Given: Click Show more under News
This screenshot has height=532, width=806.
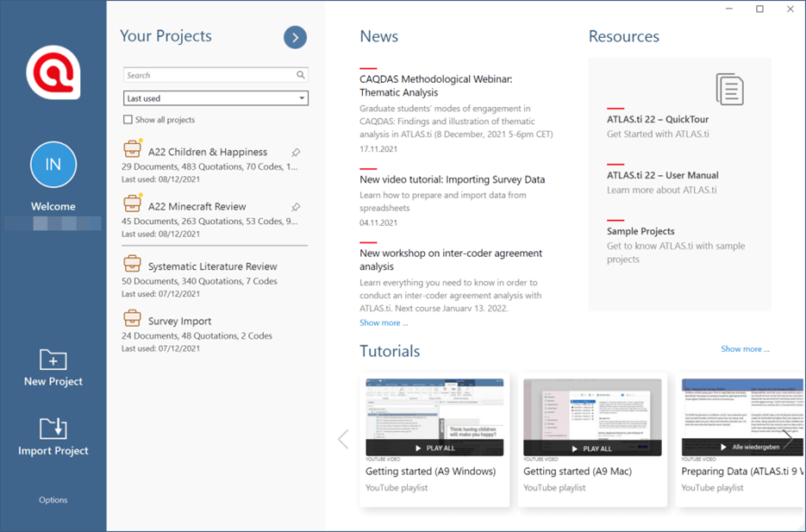Looking at the screenshot, I should [x=384, y=322].
